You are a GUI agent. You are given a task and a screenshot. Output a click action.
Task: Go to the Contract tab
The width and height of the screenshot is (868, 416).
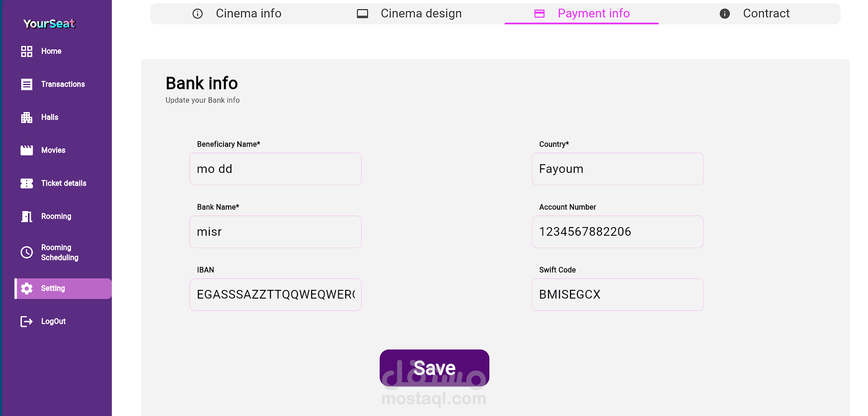[754, 14]
